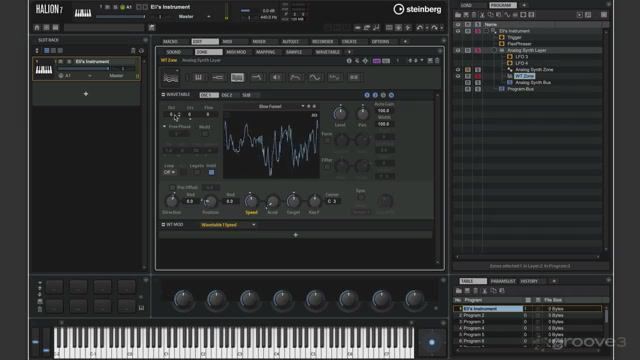This screenshot has height=360, width=640.
Task: Click the Filter section icon in zone toolbar
Action: [x=257, y=77]
